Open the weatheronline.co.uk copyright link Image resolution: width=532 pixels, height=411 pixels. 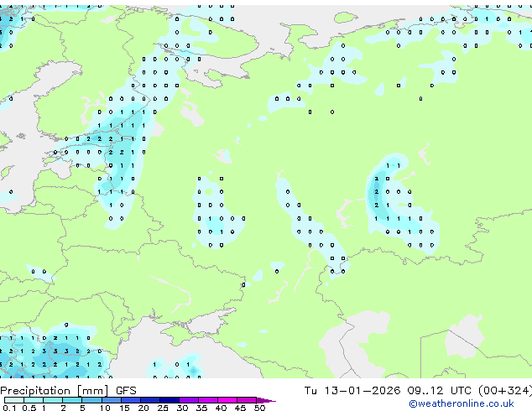462,403
